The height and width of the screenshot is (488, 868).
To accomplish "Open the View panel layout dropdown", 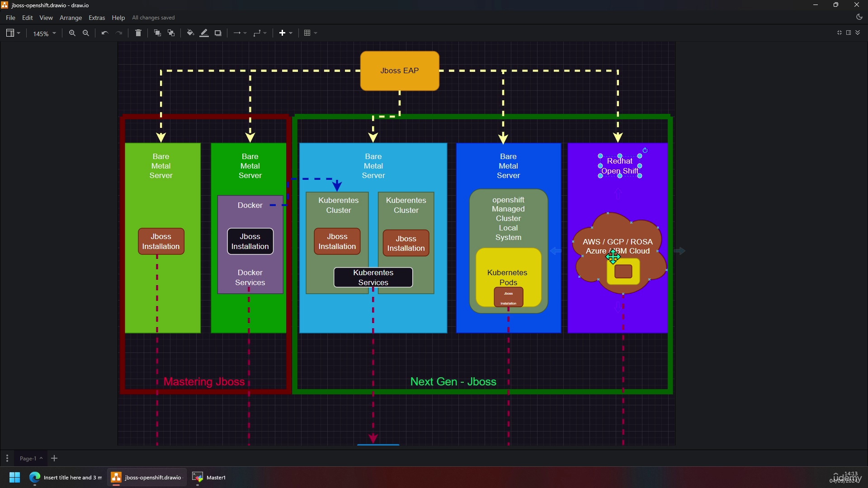I will pyautogui.click(x=13, y=33).
